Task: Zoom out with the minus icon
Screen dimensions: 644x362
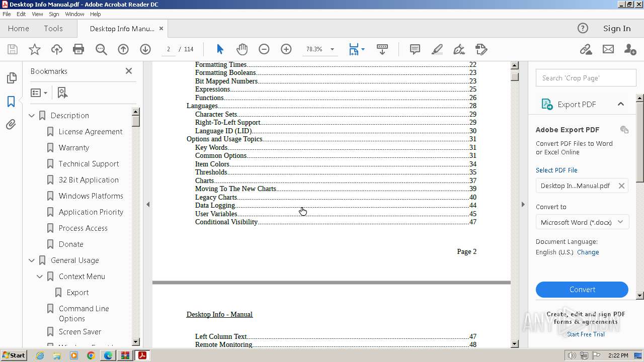Action: pyautogui.click(x=264, y=49)
